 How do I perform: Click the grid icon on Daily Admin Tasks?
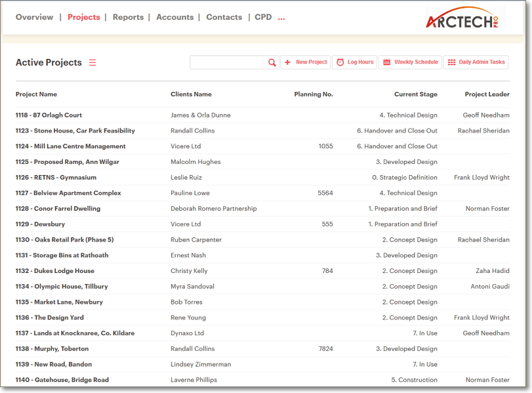pos(451,62)
